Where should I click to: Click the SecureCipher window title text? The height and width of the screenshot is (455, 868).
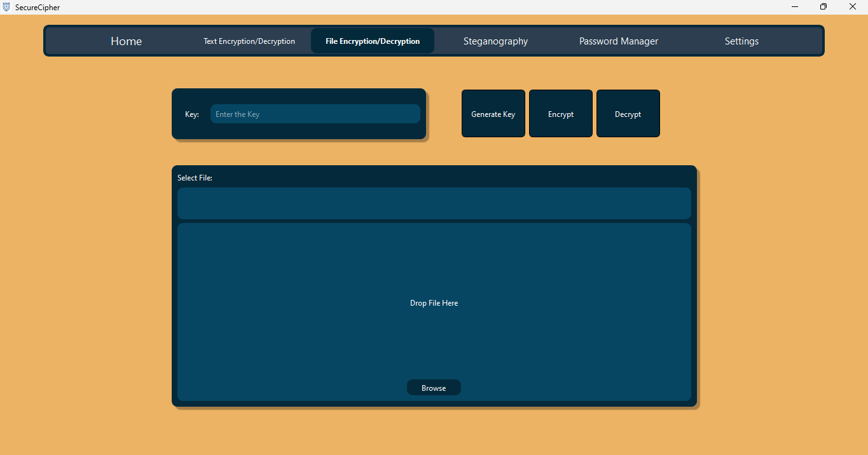pyautogui.click(x=38, y=8)
